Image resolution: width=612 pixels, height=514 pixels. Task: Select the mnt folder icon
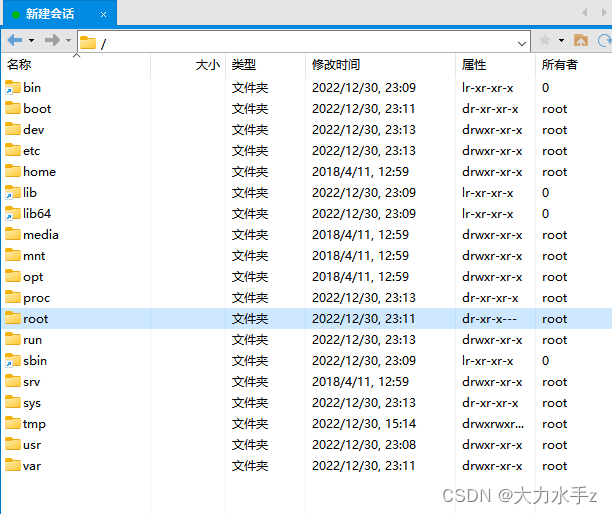(x=12, y=255)
